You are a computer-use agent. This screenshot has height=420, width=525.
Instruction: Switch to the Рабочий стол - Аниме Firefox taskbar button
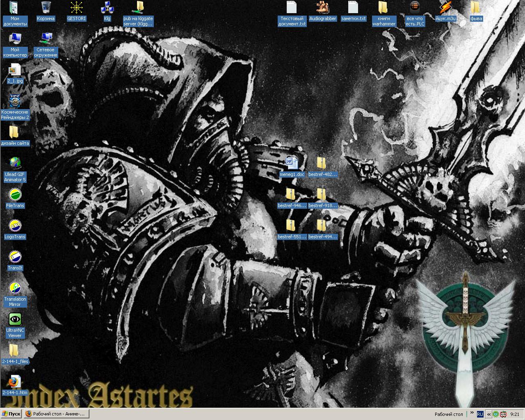56,414
